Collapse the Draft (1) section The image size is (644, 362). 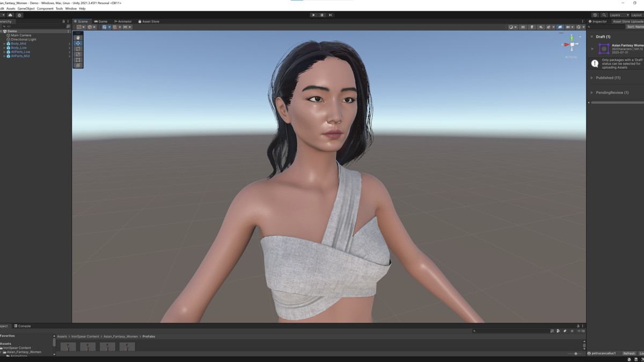(x=592, y=37)
